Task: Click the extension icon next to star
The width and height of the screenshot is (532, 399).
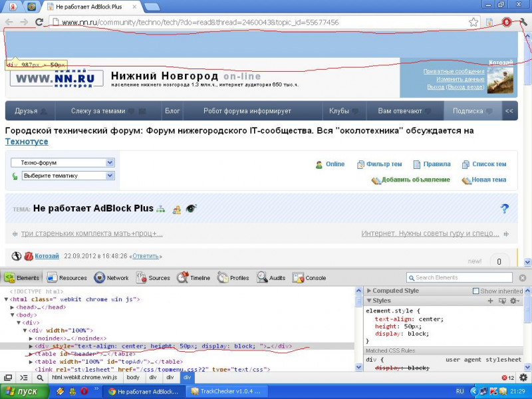Action: [x=489, y=23]
